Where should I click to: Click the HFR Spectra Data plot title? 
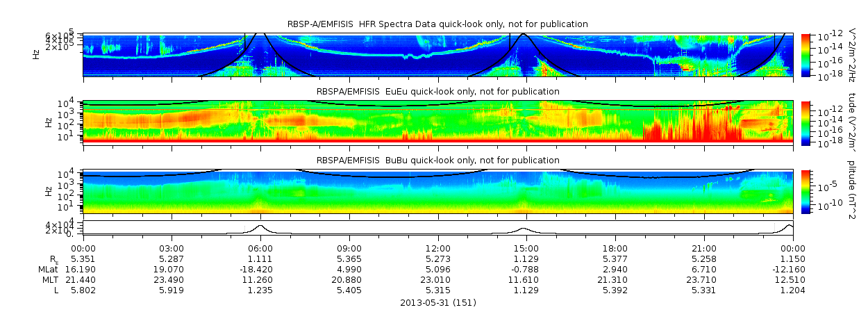[x=437, y=24]
